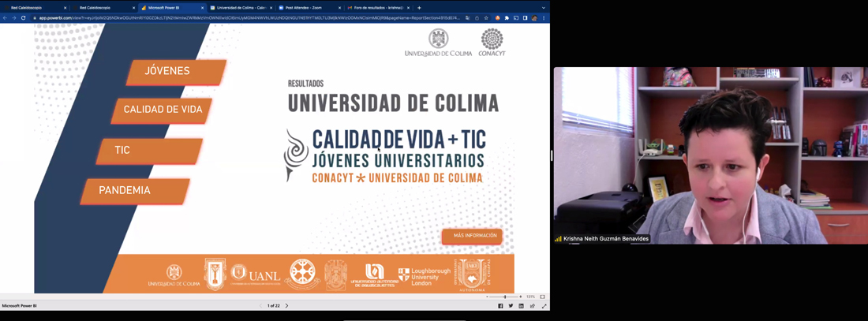Open the JÓVENES section button
Image resolution: width=868 pixels, height=321 pixels.
point(176,72)
